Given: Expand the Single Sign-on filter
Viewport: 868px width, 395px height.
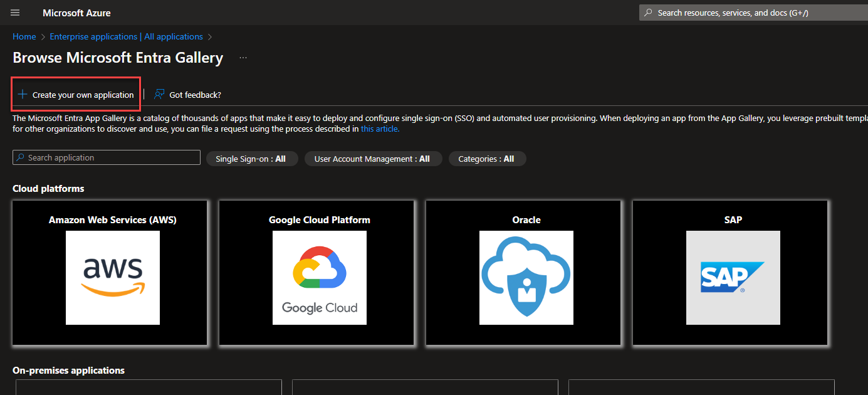Looking at the screenshot, I should tap(251, 159).
